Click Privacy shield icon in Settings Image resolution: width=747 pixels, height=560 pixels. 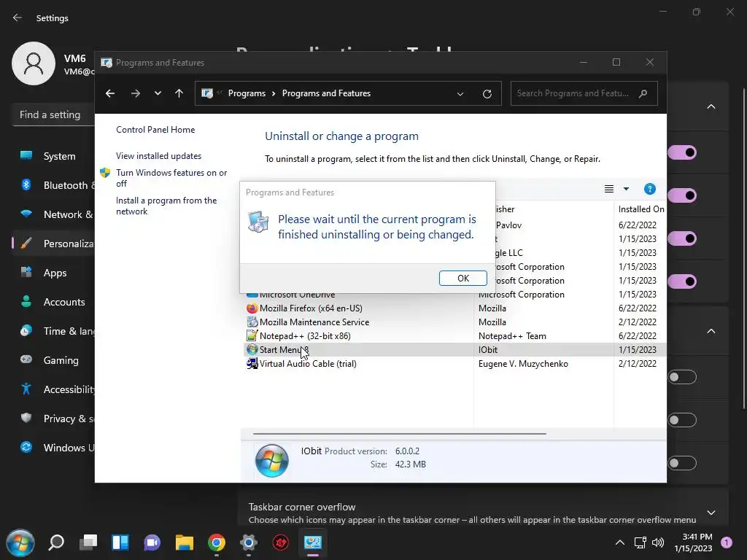26,418
